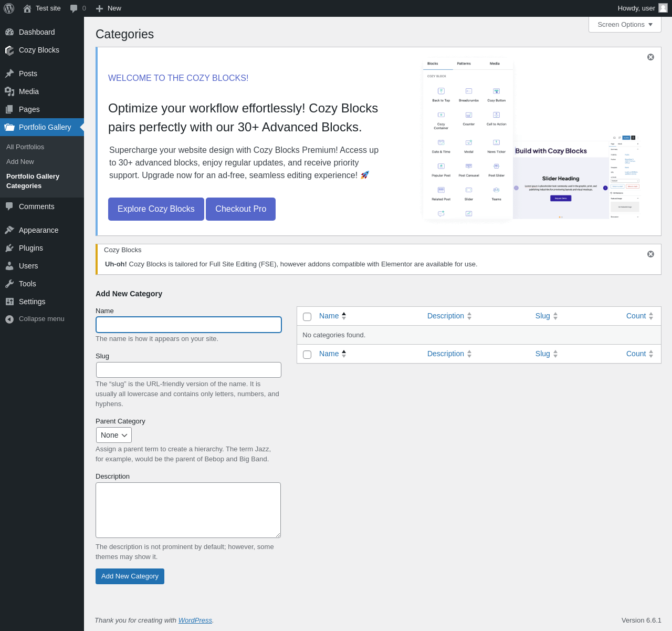Select Portfolio Gallery Categories submenu item
The width and height of the screenshot is (672, 631).
click(33, 181)
